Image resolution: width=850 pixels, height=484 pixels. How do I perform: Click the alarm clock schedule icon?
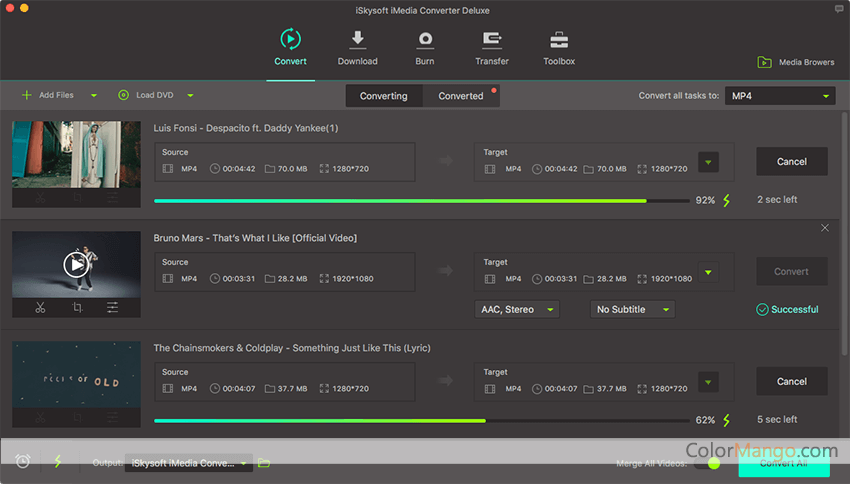pos(23,462)
